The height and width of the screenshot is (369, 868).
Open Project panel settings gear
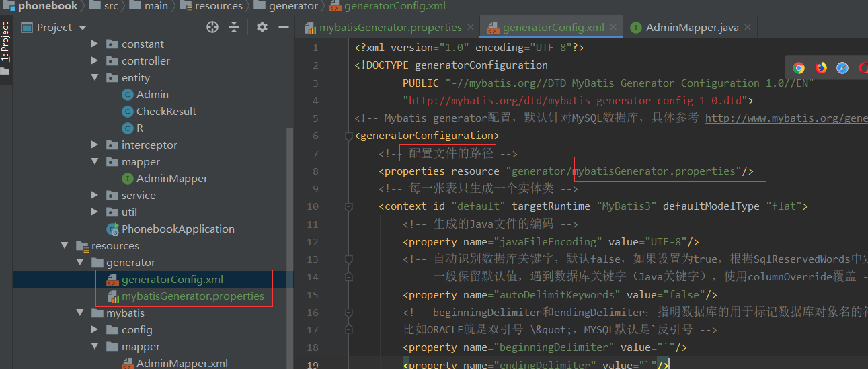pyautogui.click(x=262, y=27)
